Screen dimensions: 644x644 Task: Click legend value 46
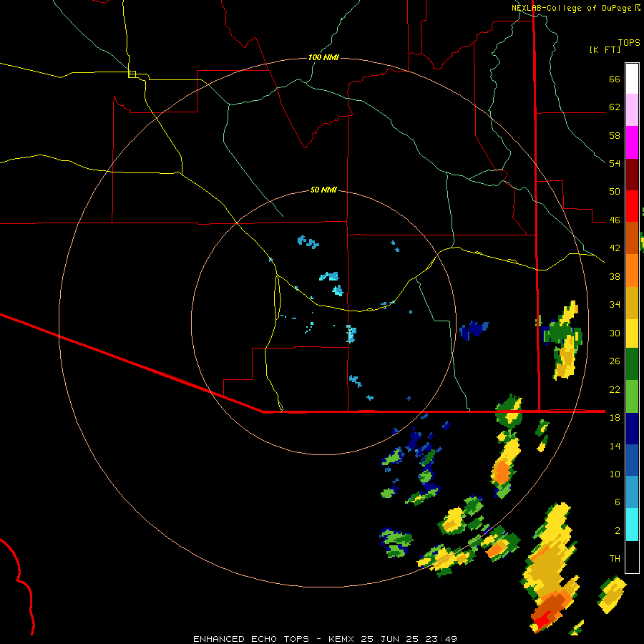pyautogui.click(x=615, y=220)
